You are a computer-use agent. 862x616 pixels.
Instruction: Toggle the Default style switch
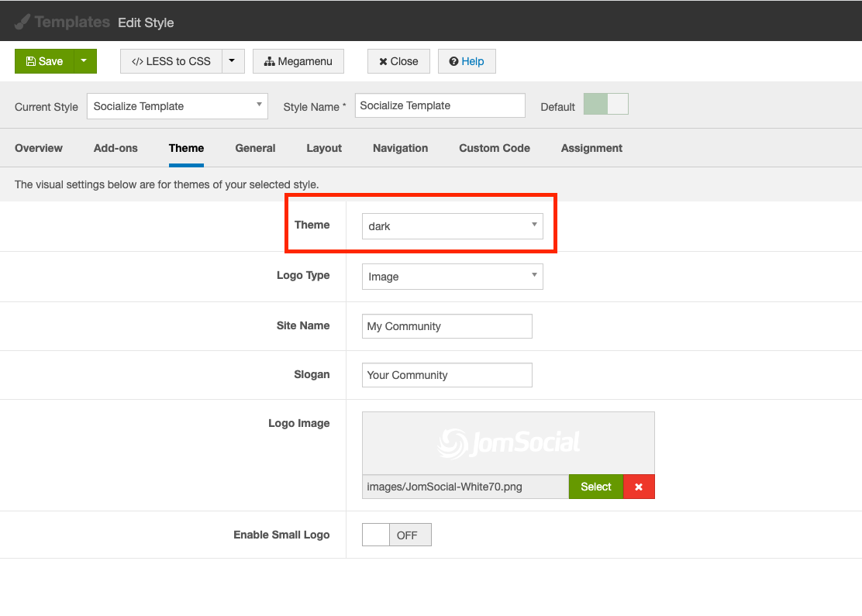[605, 105]
